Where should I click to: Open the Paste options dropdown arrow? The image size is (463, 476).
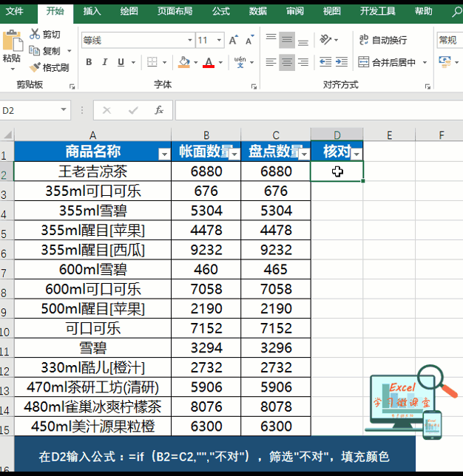coord(13,69)
